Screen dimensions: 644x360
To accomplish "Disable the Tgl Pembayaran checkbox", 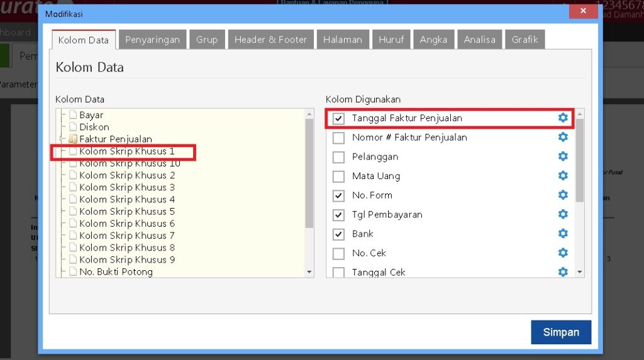I will point(338,215).
